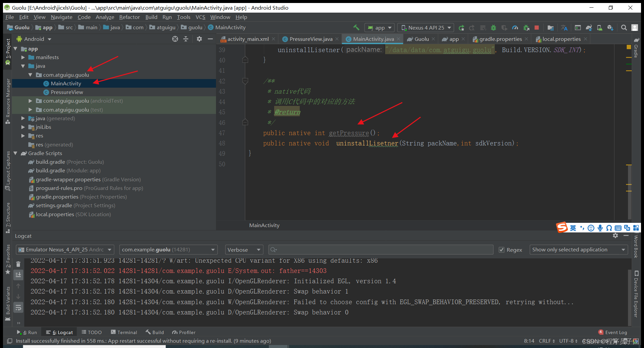
Task: Toggle Soft-Wrap button in Logcat
Action: point(18,308)
